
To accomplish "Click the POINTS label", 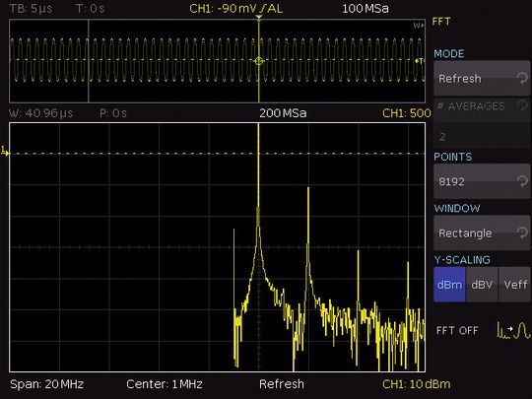I will (x=453, y=157).
